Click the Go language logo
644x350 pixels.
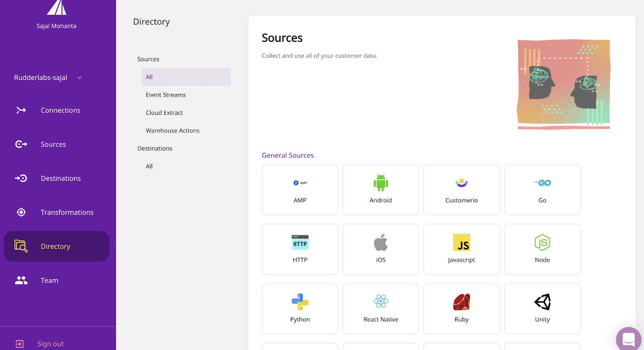coord(542,183)
